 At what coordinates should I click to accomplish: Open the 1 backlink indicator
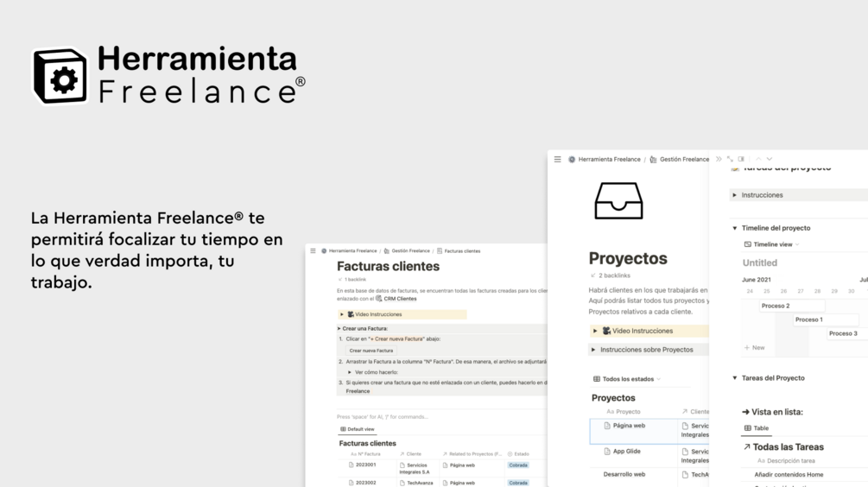pos(352,280)
